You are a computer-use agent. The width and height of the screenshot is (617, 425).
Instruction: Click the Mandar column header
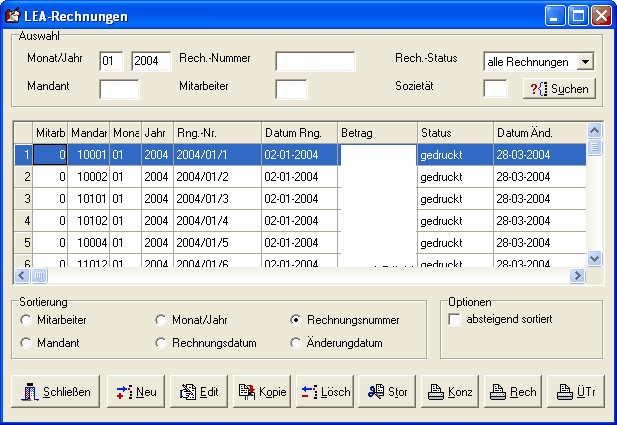click(x=89, y=133)
